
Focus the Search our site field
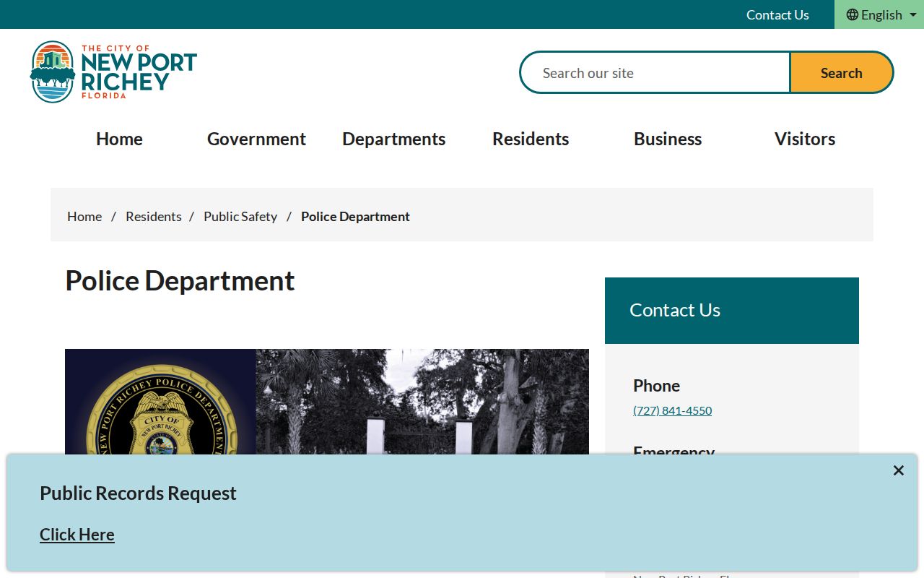(x=655, y=72)
